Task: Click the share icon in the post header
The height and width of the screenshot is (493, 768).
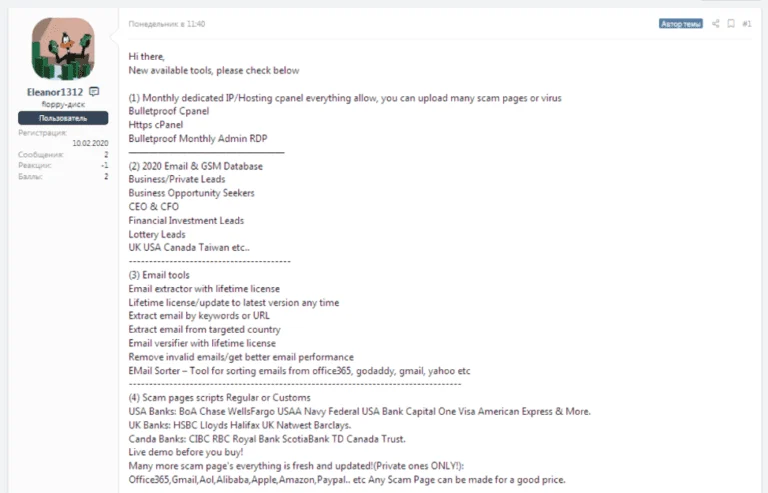Action: [716, 23]
